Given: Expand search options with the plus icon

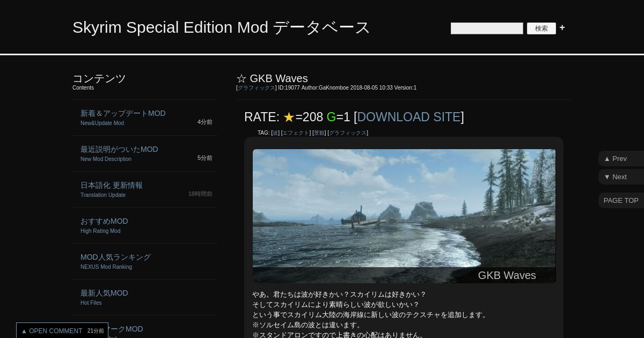Looking at the screenshot, I should coord(562,28).
